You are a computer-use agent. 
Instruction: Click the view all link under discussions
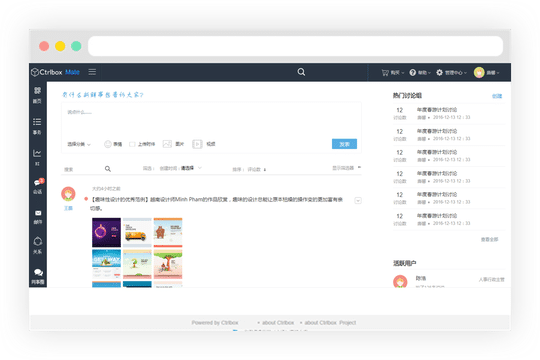489,239
